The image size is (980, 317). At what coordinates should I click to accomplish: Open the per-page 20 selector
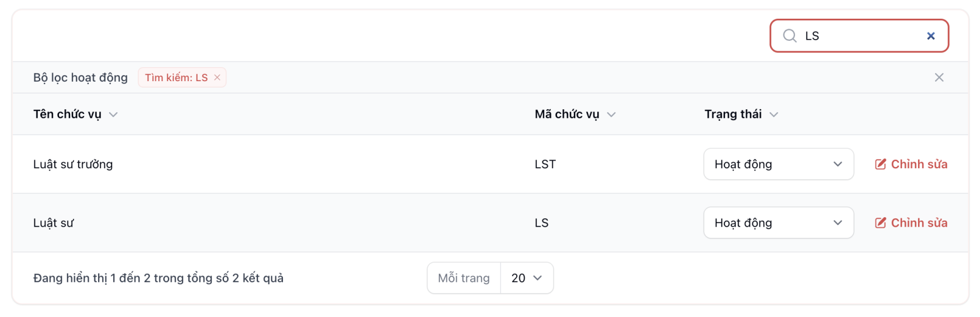point(526,278)
